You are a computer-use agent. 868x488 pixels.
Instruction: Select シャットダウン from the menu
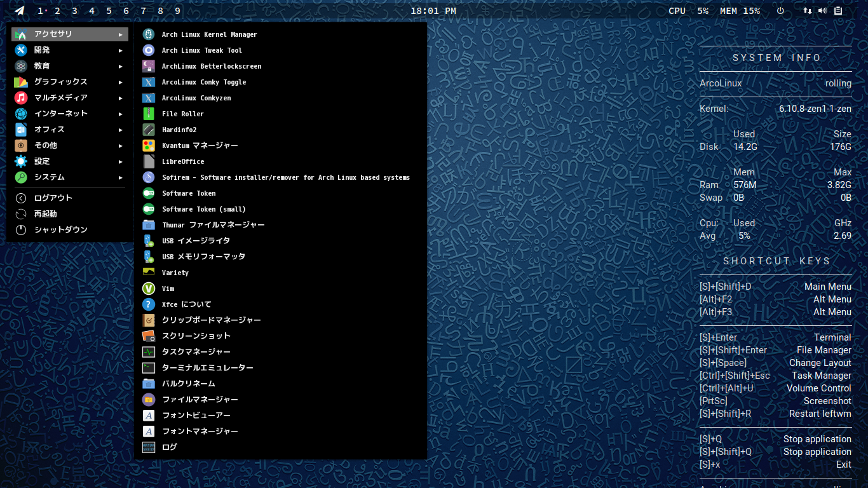coord(70,230)
